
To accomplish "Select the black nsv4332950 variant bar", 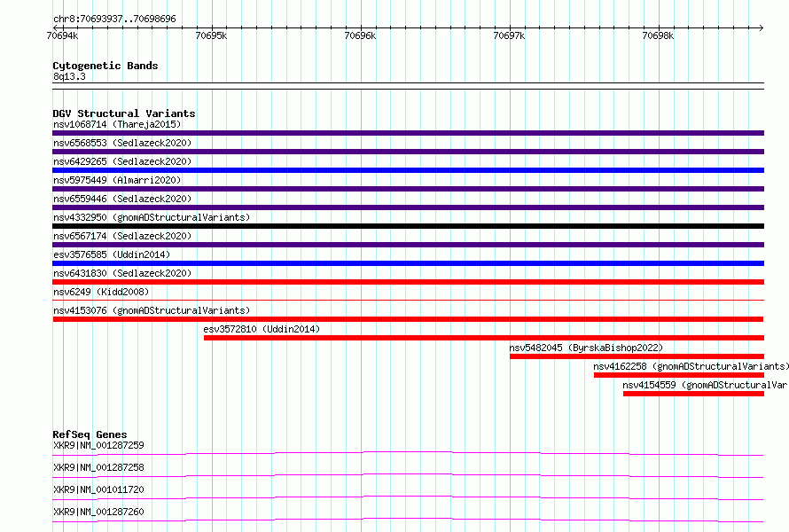I will coord(408,226).
